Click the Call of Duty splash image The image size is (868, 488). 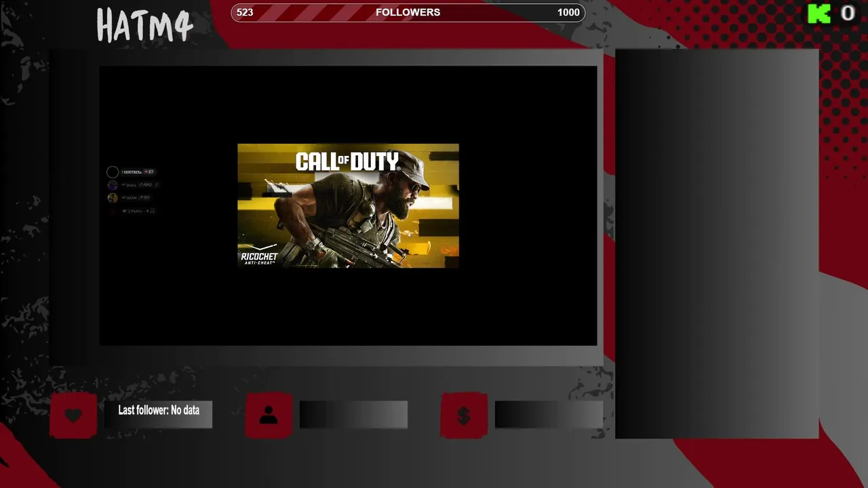(348, 205)
